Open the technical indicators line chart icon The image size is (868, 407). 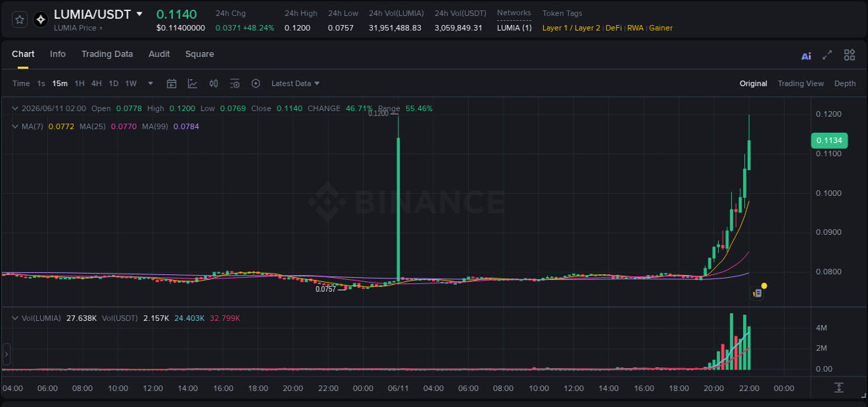click(x=192, y=83)
